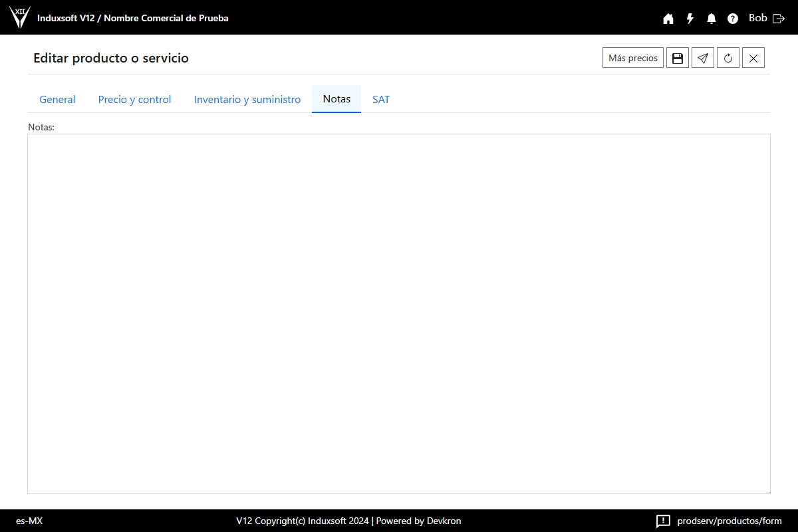The width and height of the screenshot is (798, 532).
Task: Open the Precio y control tab
Action: pyautogui.click(x=134, y=99)
